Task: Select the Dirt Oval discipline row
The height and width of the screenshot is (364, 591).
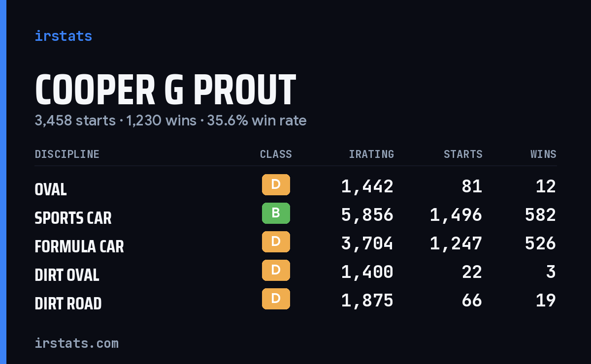Action: coord(295,272)
